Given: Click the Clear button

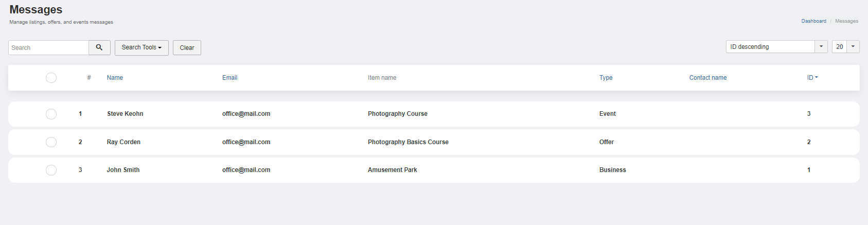Looking at the screenshot, I should (x=187, y=48).
